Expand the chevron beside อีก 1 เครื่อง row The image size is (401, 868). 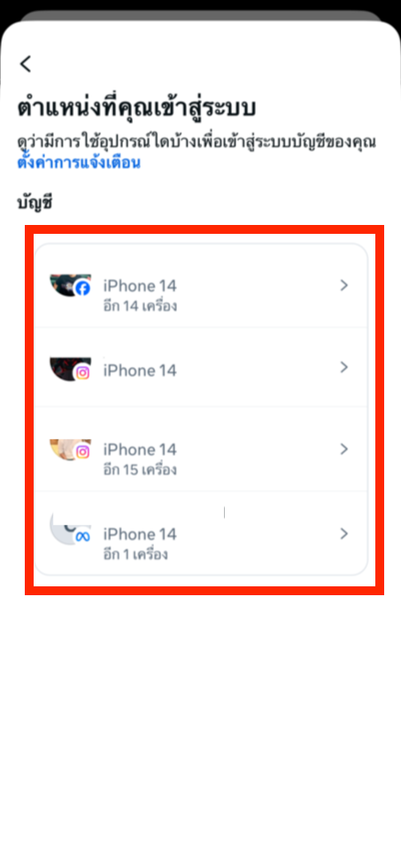pos(344,533)
